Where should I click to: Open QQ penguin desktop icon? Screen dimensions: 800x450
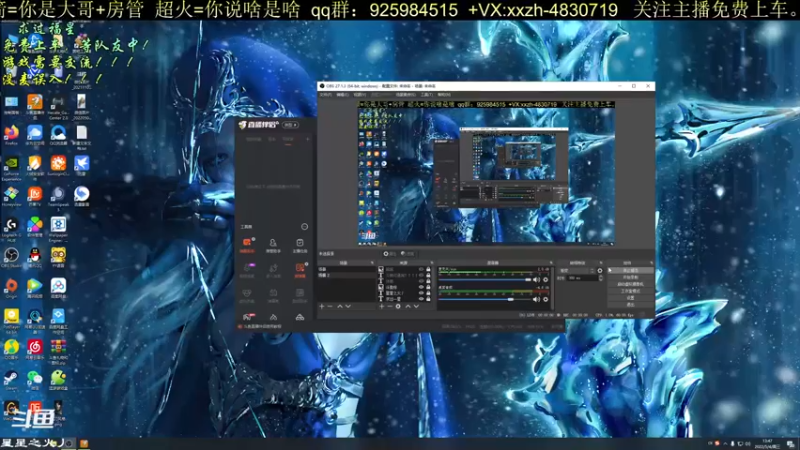(35, 257)
